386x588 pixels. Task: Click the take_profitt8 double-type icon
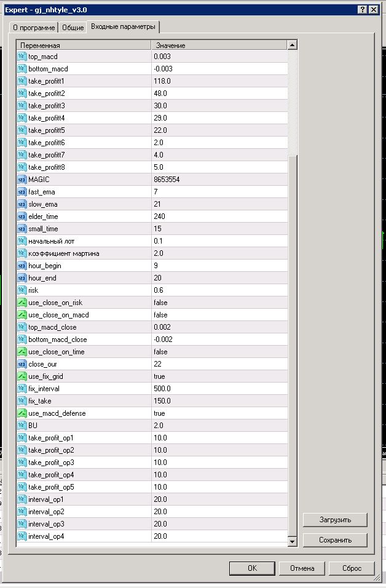coord(22,167)
